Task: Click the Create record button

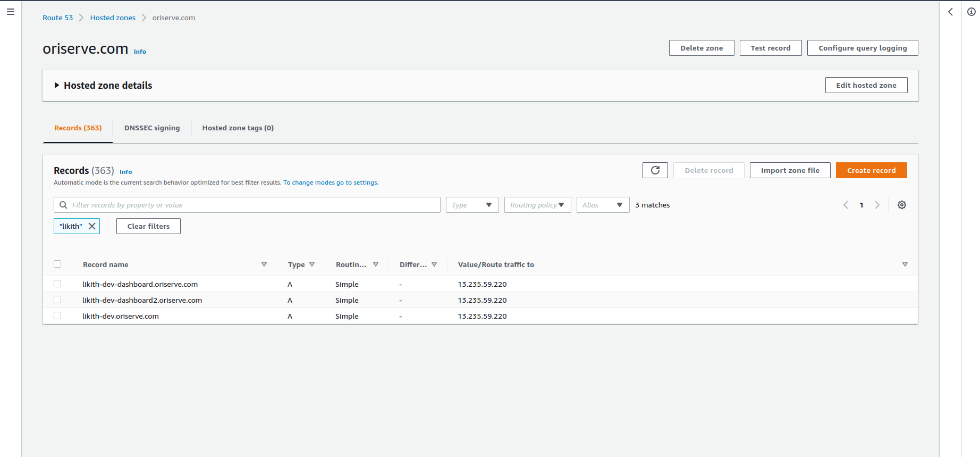Action: (x=871, y=170)
